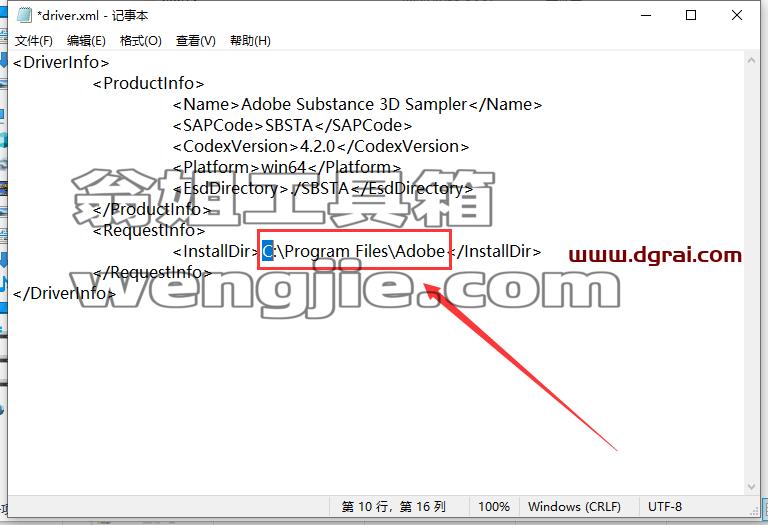768x525 pixels.
Task: Click the EsdDirectory ./SBSTA line
Action: click(x=323, y=189)
